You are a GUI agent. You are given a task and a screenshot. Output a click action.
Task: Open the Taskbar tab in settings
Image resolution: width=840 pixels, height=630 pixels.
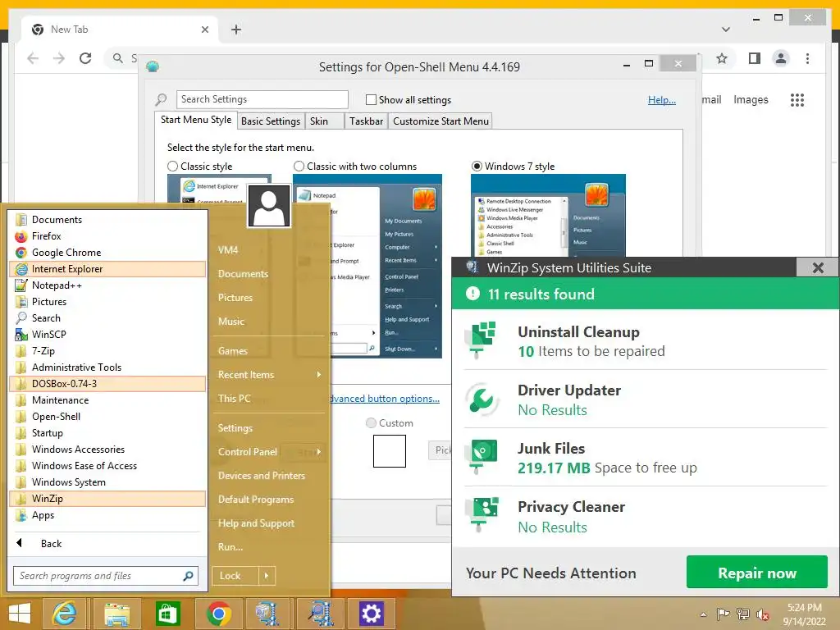[x=366, y=121]
